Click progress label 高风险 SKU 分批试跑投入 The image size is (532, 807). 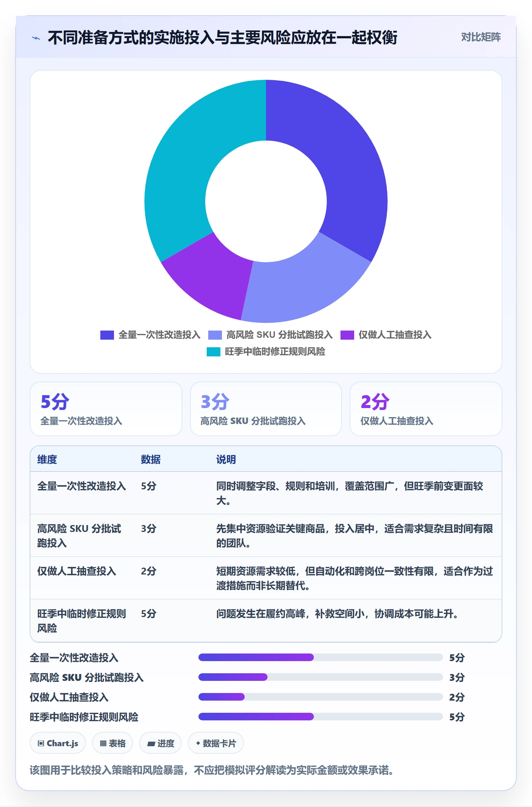pyautogui.click(x=87, y=677)
